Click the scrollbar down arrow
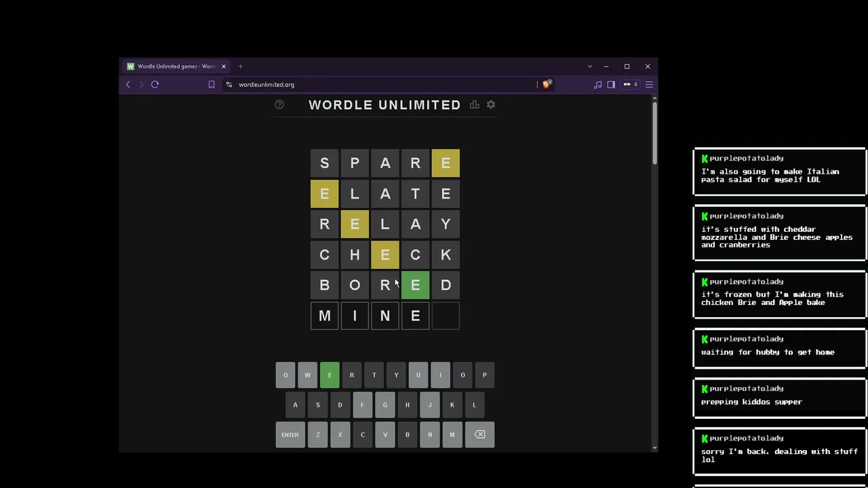The height and width of the screenshot is (488, 868). pos(654,448)
